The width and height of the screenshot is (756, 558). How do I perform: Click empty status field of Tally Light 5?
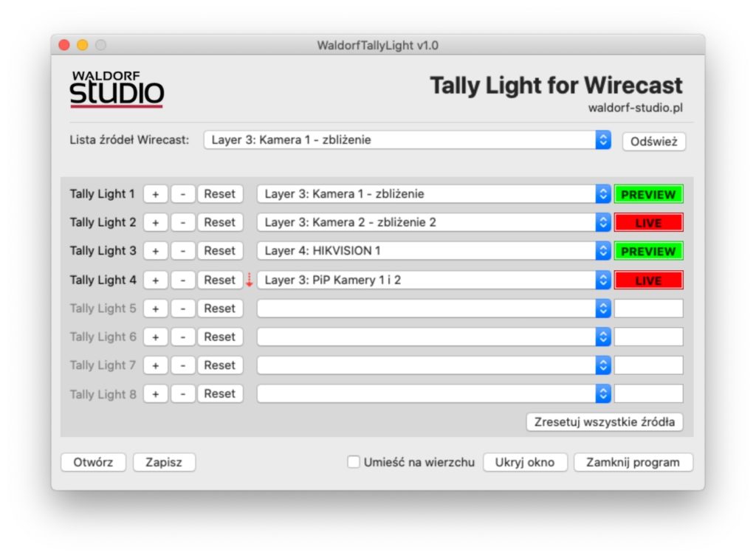[648, 309]
